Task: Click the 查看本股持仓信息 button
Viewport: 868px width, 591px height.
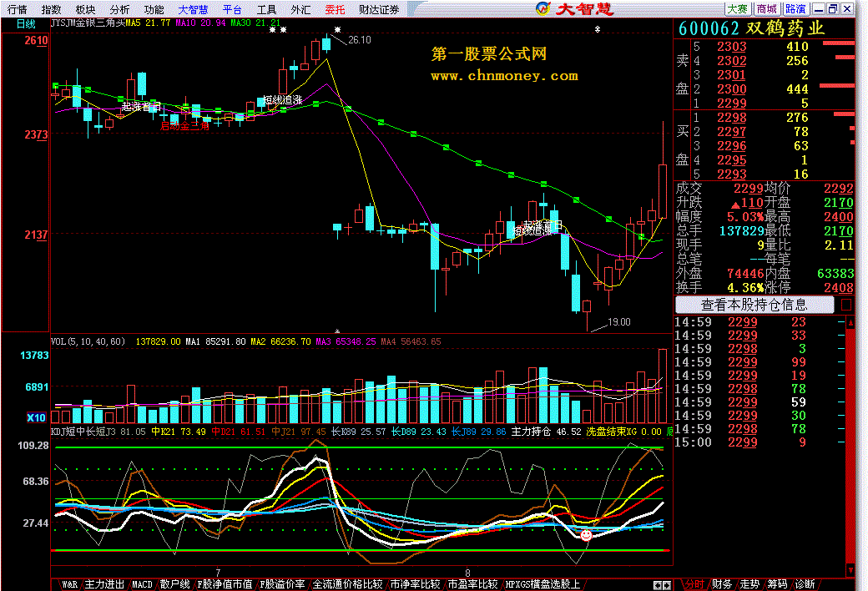Action: (754, 305)
